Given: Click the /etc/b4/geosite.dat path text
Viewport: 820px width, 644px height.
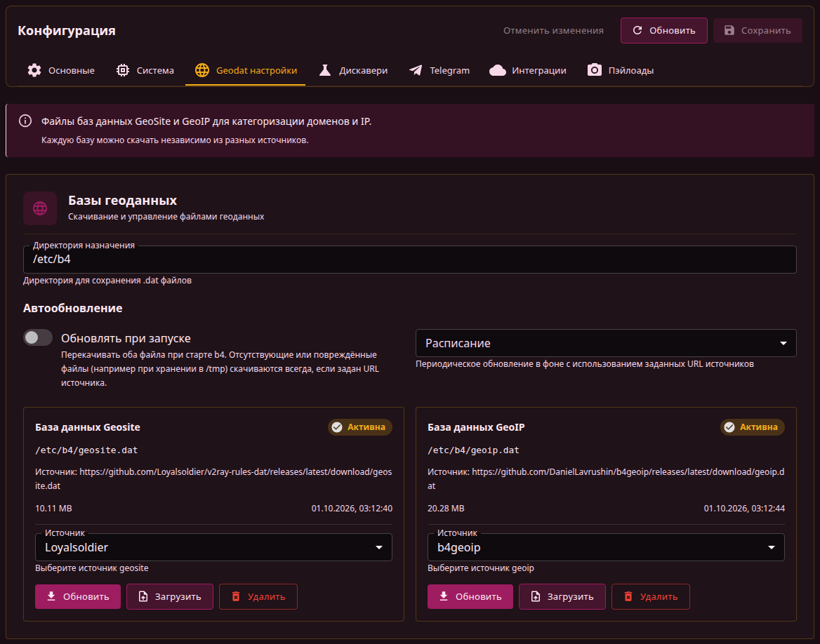Looking at the screenshot, I should pos(86,450).
